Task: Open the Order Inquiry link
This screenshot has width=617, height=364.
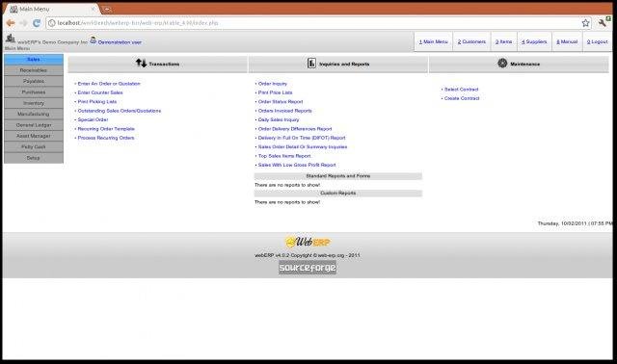Action: pos(273,84)
